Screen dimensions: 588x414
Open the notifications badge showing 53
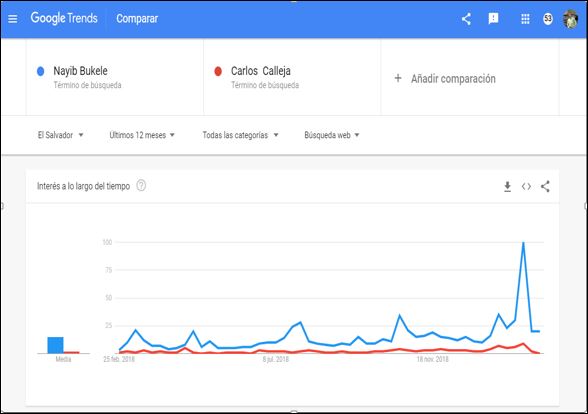coord(548,19)
